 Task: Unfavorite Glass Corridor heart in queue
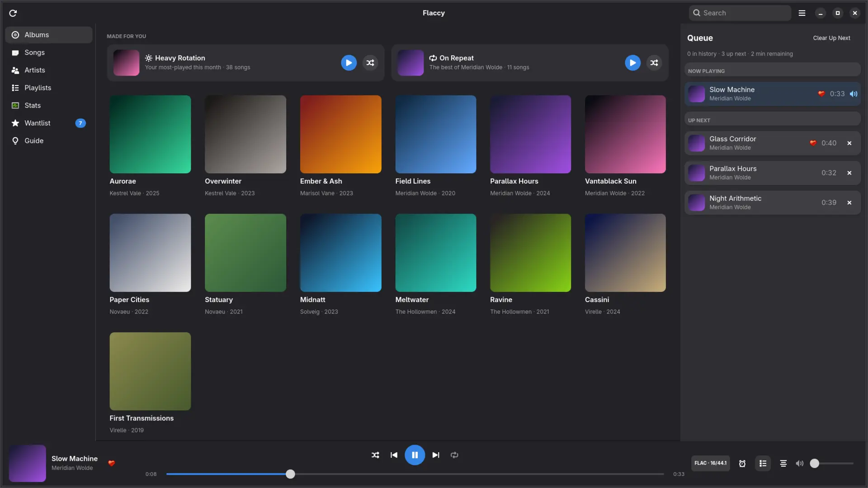813,143
